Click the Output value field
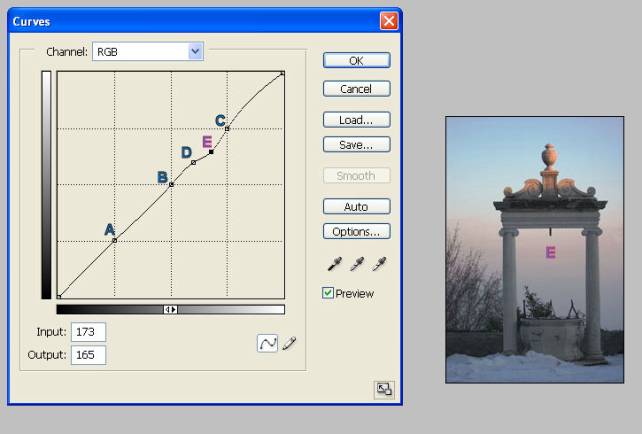642x434 pixels. pyautogui.click(x=88, y=355)
